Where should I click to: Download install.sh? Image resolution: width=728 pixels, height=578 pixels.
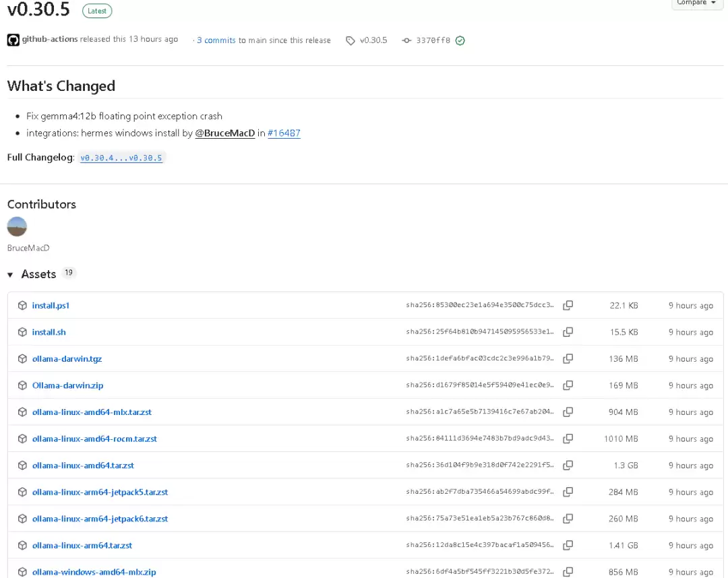(49, 332)
